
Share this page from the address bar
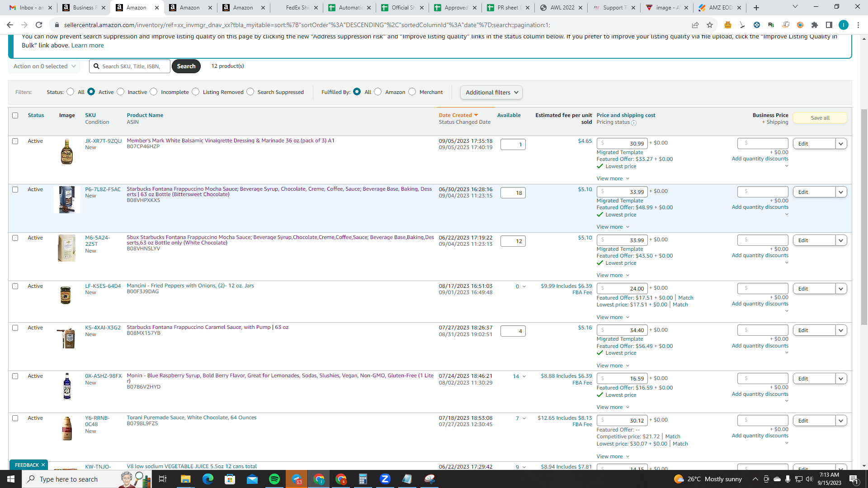(x=695, y=25)
